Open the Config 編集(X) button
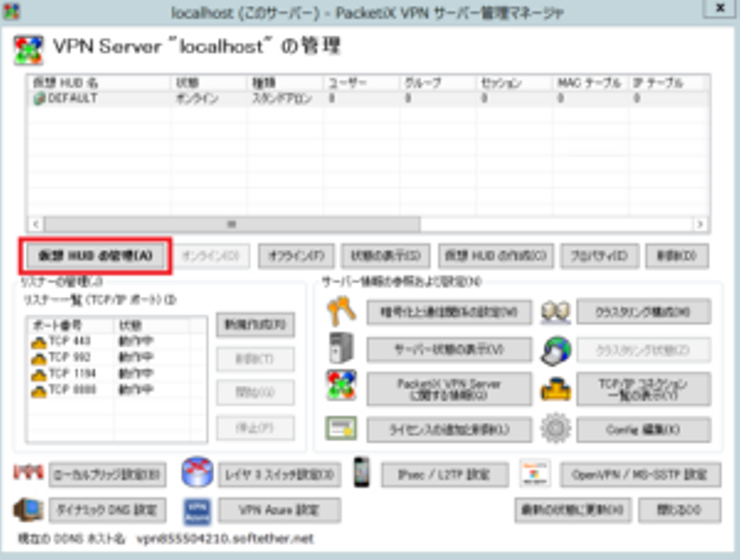This screenshot has height=560, width=740. pos(644,429)
